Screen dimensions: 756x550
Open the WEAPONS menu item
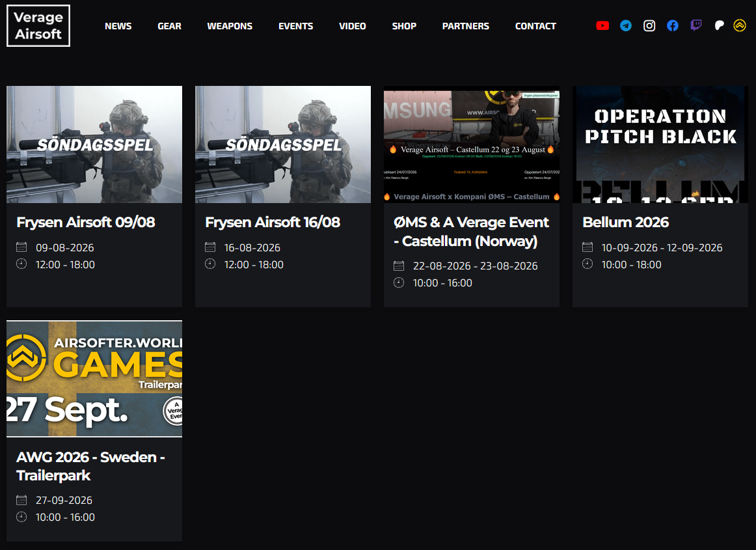tap(230, 26)
